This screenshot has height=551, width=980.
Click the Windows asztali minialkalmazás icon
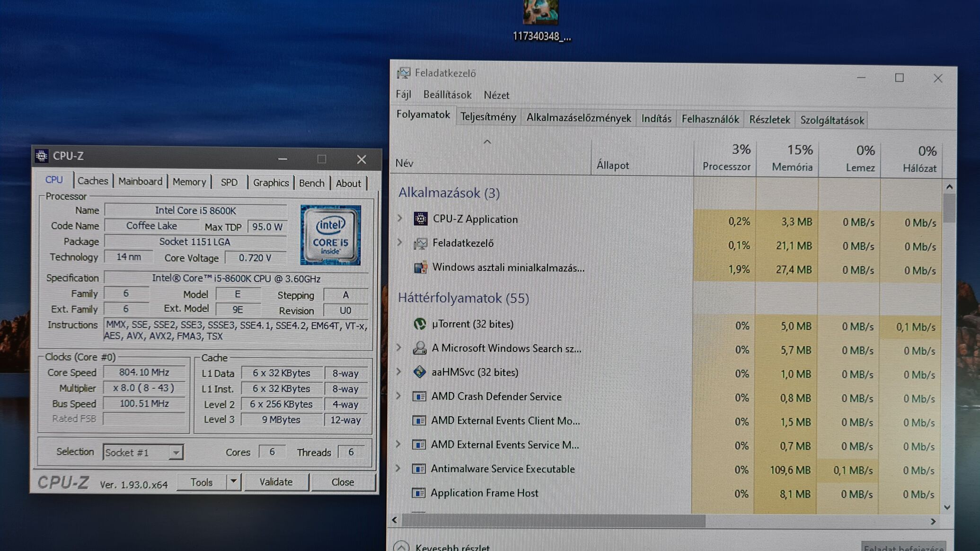420,267
